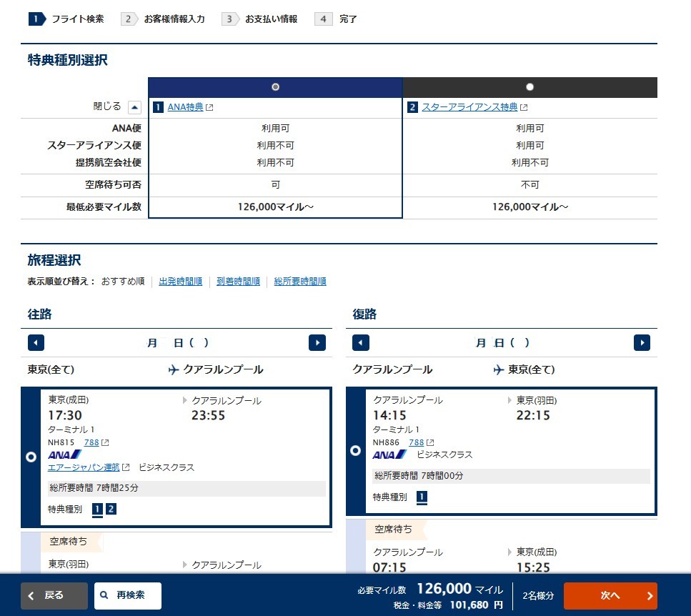
Task: Go to next day for 往路
Action: [x=317, y=343]
